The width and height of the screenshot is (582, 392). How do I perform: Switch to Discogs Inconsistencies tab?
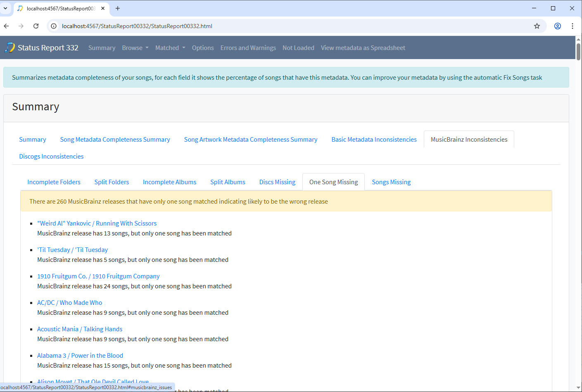point(51,157)
